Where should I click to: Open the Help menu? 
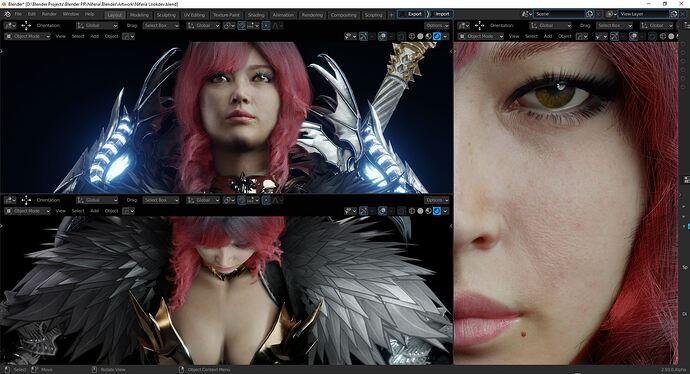pyautogui.click(x=89, y=14)
